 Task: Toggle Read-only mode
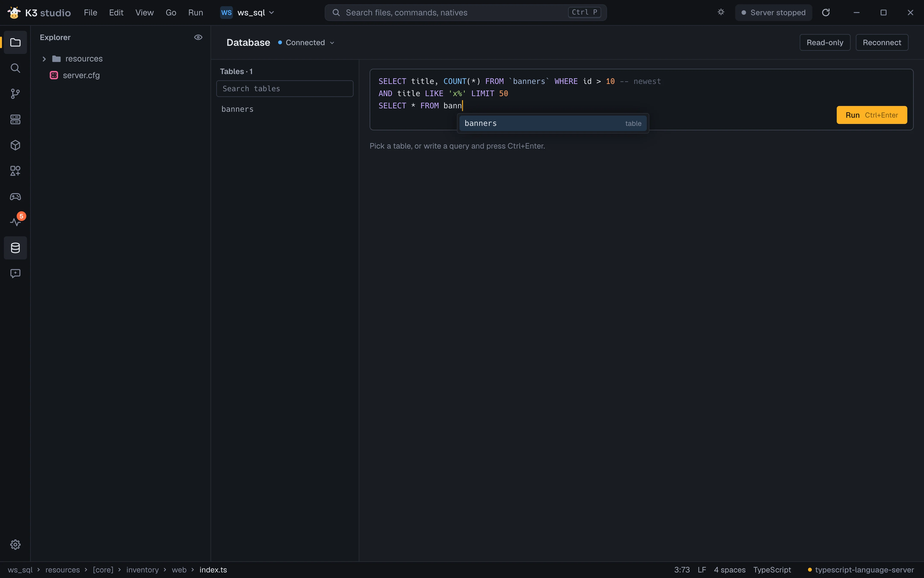[x=825, y=42]
